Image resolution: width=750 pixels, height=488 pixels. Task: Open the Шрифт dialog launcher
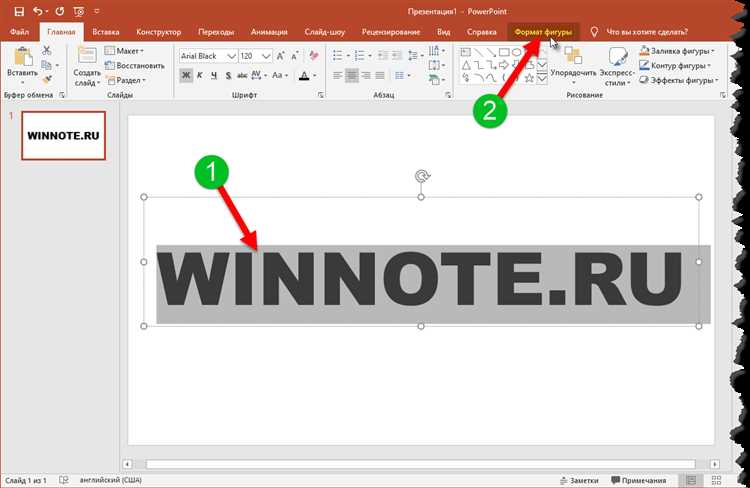320,95
